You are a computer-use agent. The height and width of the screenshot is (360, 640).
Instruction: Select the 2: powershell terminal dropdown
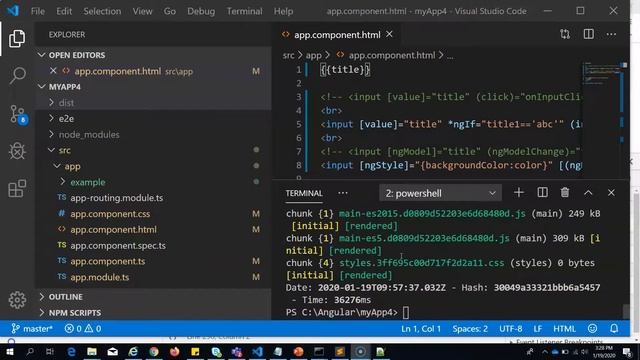[x=440, y=193]
